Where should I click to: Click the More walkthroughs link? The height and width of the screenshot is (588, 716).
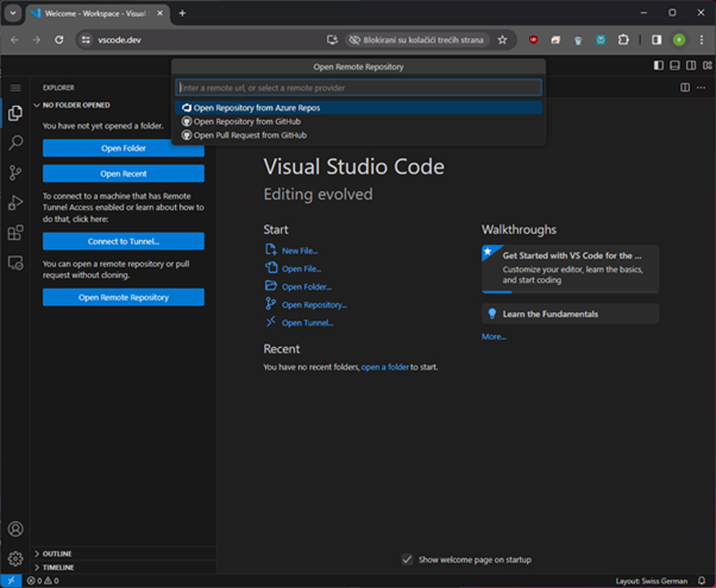click(494, 336)
